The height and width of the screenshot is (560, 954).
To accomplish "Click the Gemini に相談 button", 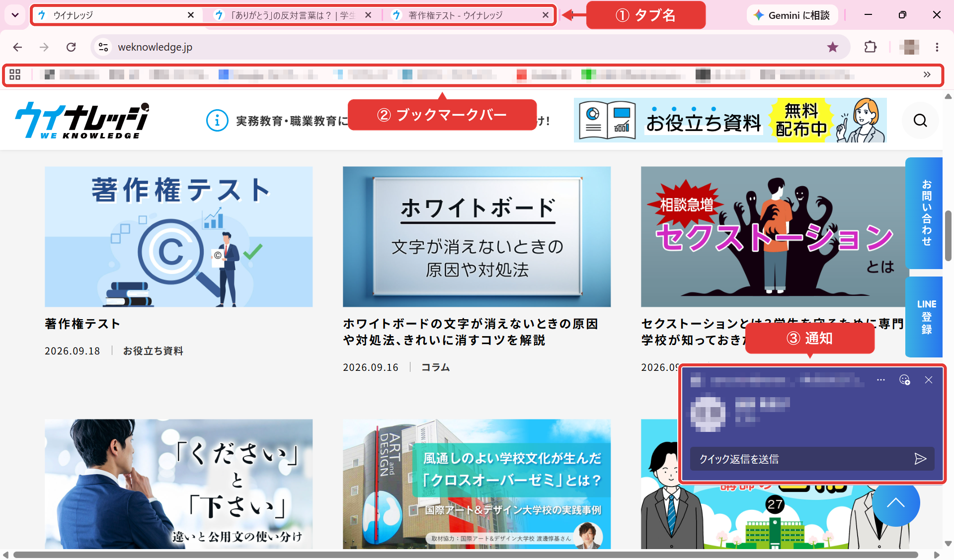I will click(792, 15).
